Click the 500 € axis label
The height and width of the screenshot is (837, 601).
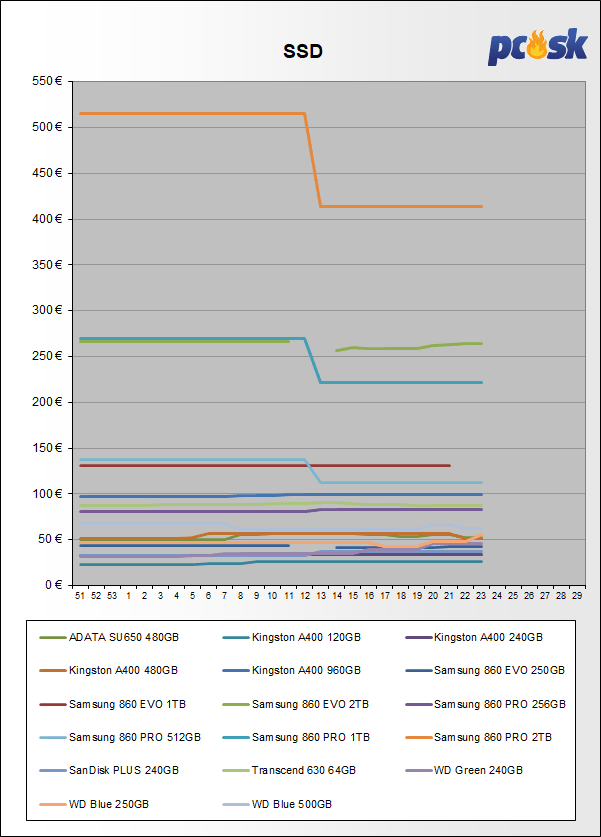click(47, 127)
